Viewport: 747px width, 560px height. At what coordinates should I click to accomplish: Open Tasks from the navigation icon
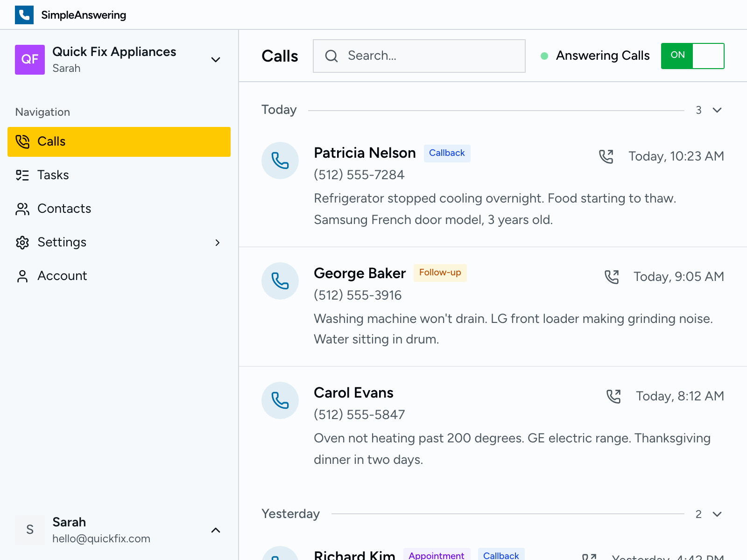22,175
